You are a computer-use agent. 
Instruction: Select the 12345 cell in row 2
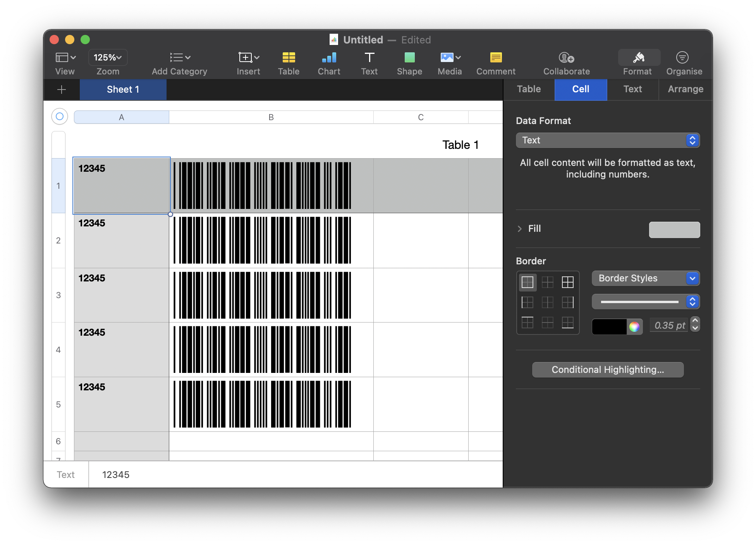(x=122, y=240)
